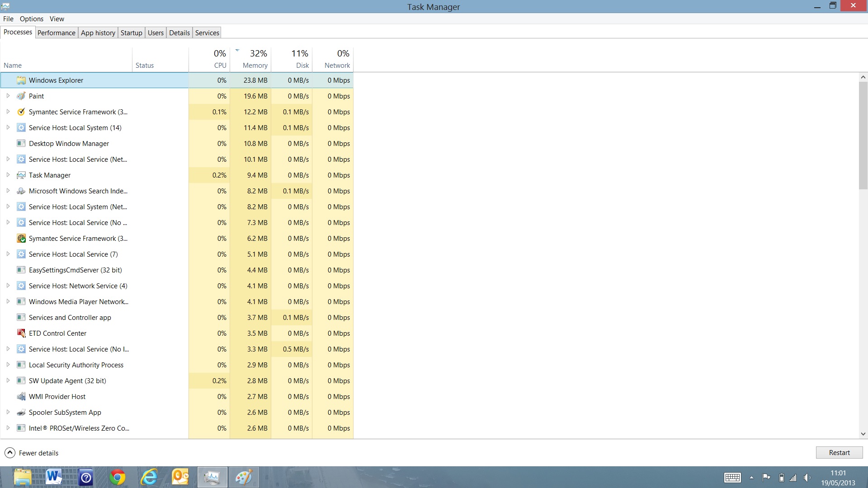Image resolution: width=868 pixels, height=488 pixels.
Task: Open File Explorer from the taskbar
Action: pyautogui.click(x=23, y=477)
